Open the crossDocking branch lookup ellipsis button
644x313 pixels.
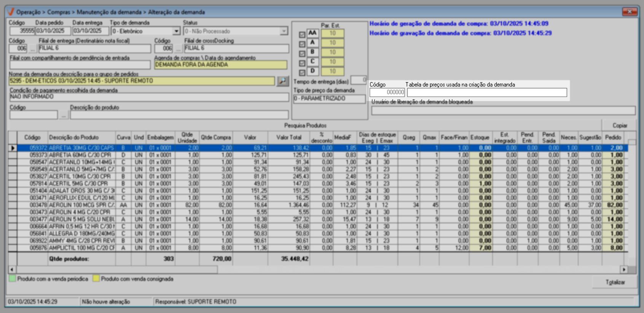pos(178,49)
